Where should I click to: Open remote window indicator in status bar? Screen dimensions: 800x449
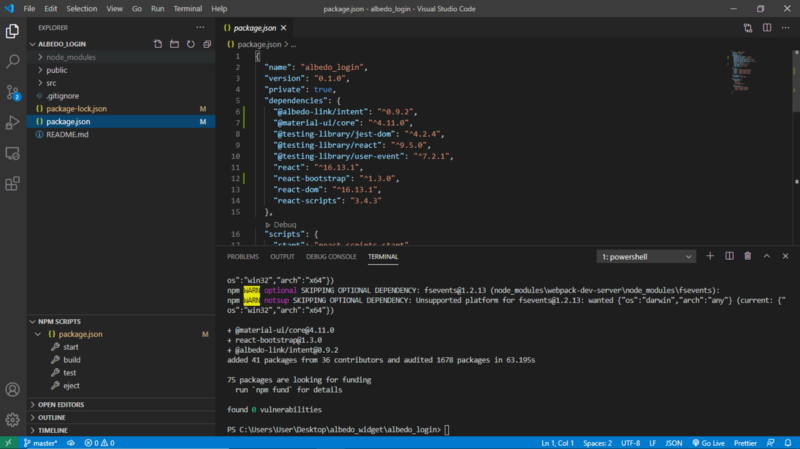coord(8,443)
